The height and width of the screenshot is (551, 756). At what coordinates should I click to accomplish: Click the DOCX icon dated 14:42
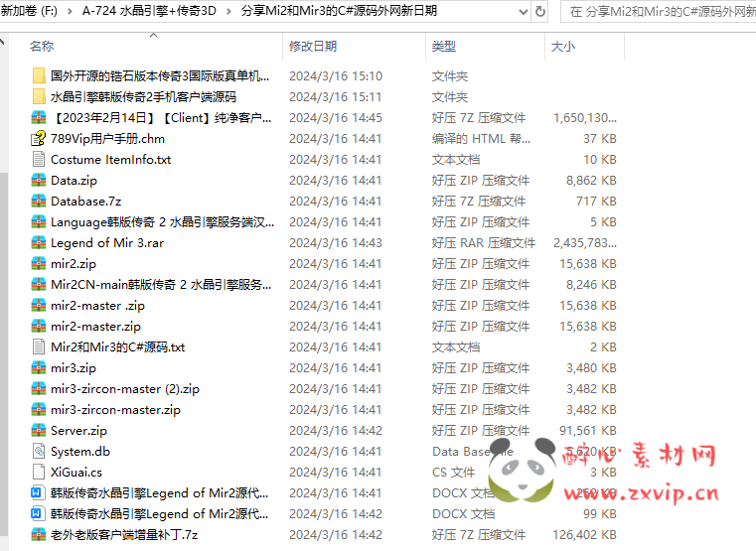pyautogui.click(x=37, y=514)
